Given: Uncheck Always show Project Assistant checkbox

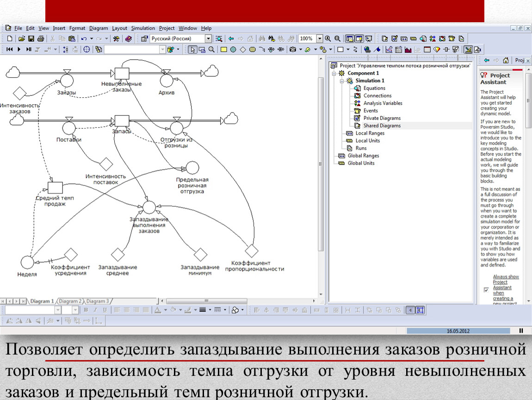Looking at the screenshot, I should (486, 290).
